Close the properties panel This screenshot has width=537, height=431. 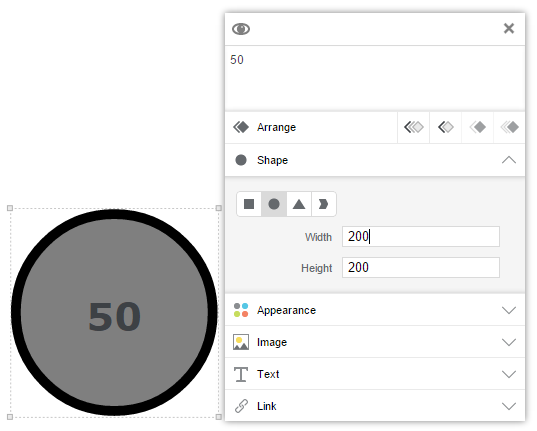pyautogui.click(x=509, y=28)
